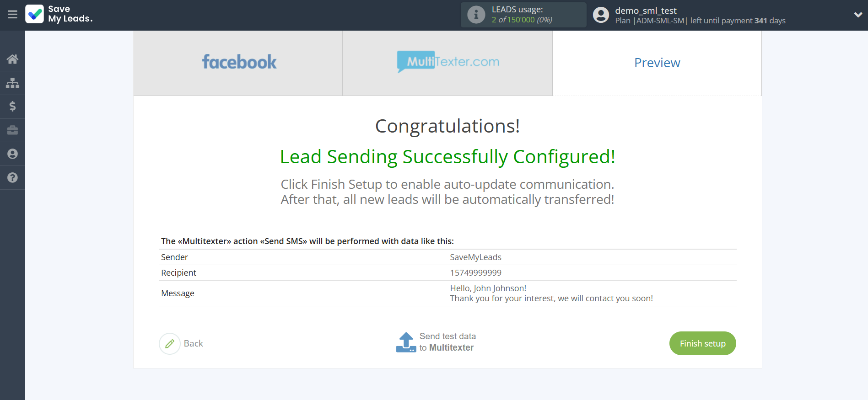Select the Preview tab
Image resolution: width=868 pixels, height=400 pixels.
(657, 63)
